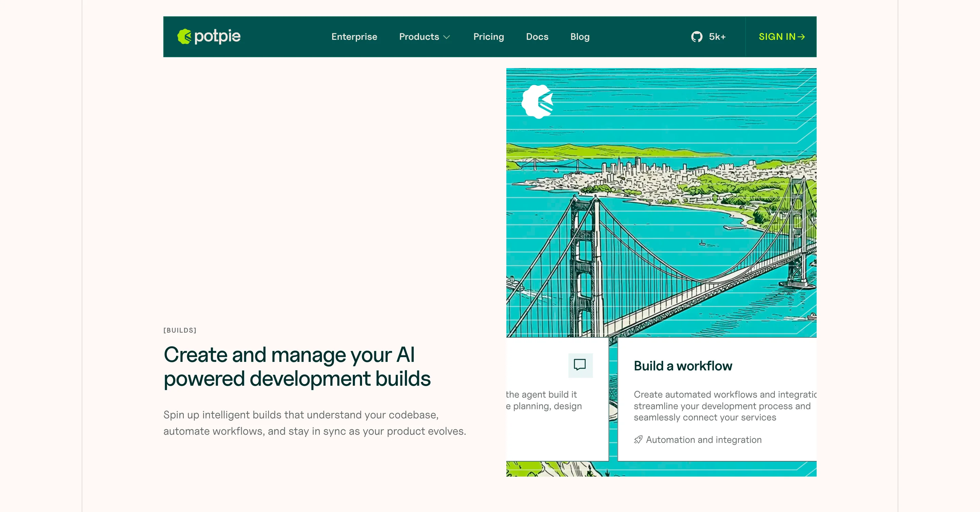The height and width of the screenshot is (512, 980).
Task: Expand the chevron next to Products
Action: [x=447, y=37]
